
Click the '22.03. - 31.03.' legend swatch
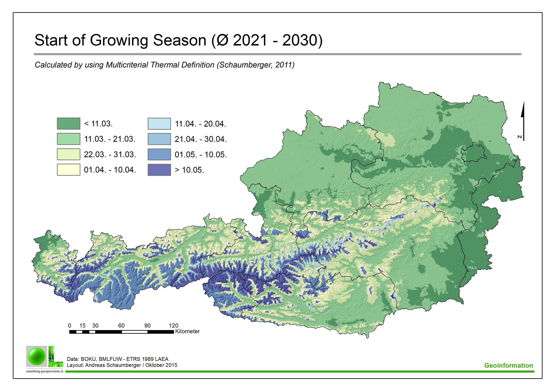tap(69, 154)
